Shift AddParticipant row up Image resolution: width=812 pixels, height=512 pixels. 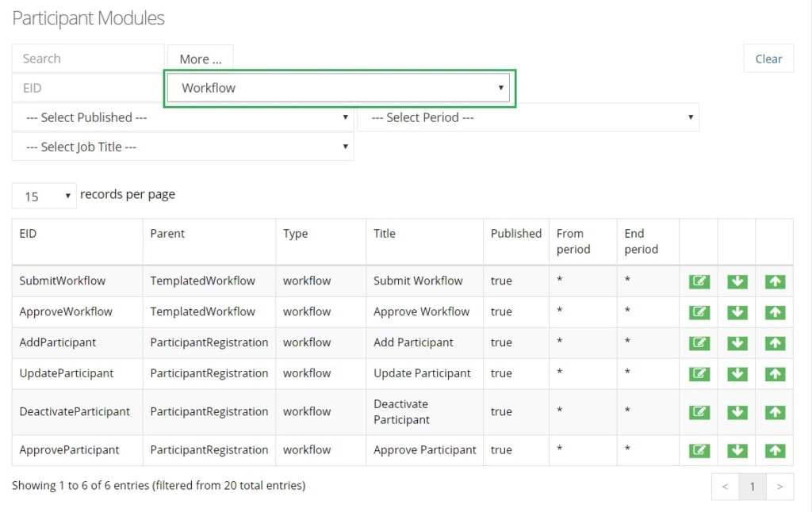(x=776, y=342)
